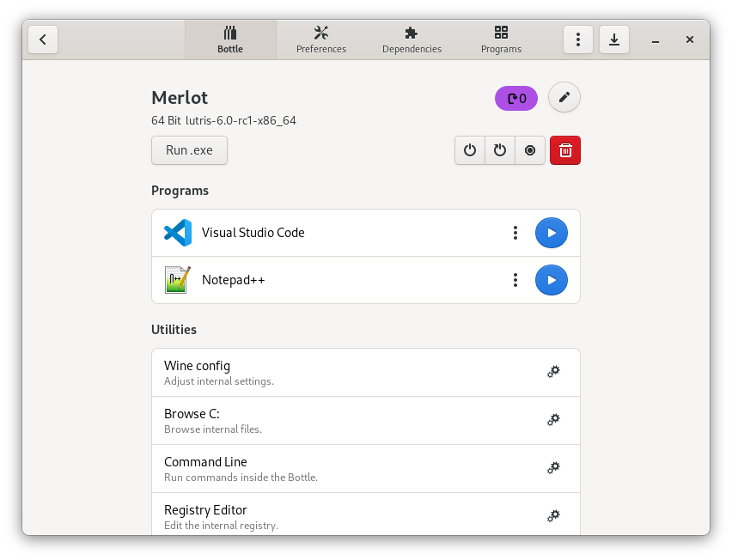Go back using the back arrow

[x=42, y=39]
